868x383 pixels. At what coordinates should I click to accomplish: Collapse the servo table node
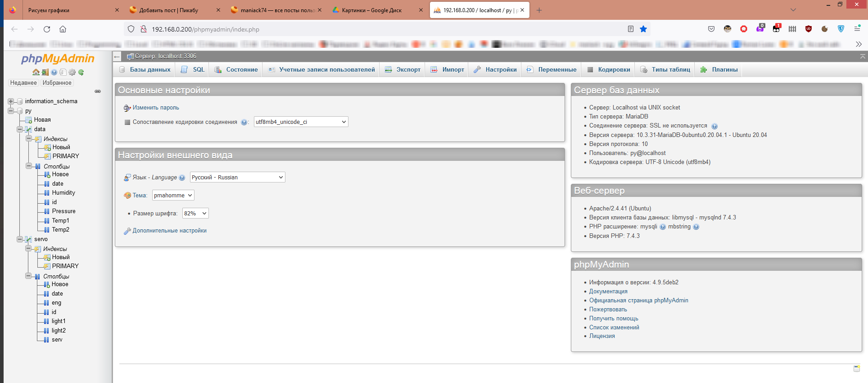click(x=20, y=239)
